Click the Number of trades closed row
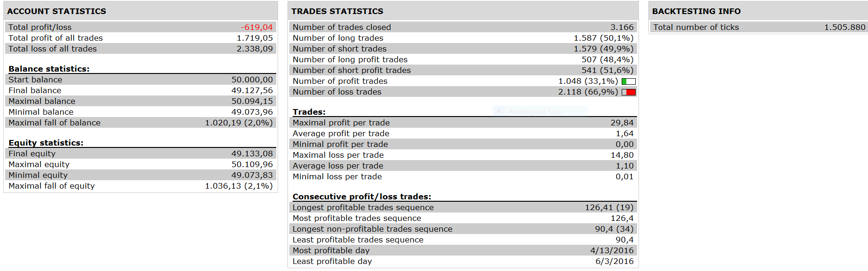This screenshot has height=271, width=868. pyautogui.click(x=463, y=27)
